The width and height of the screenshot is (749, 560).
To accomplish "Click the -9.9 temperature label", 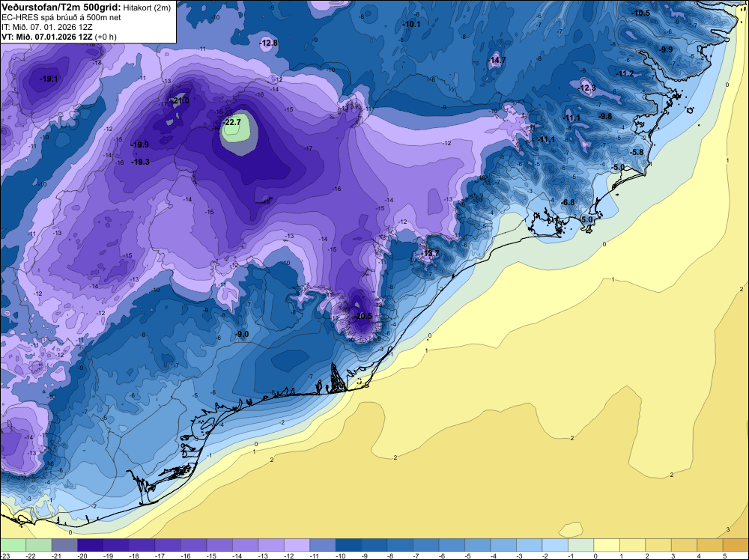I will [665, 49].
